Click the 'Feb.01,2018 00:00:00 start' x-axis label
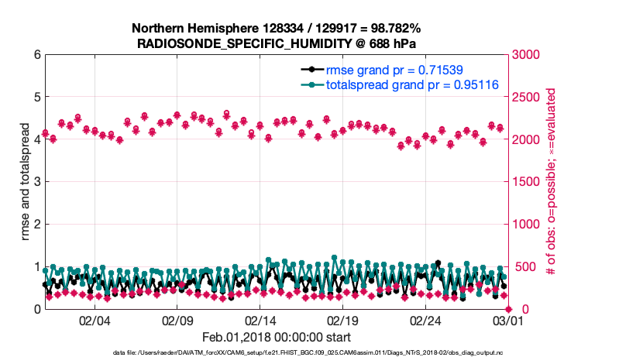This screenshot has height=364, width=643. click(277, 337)
